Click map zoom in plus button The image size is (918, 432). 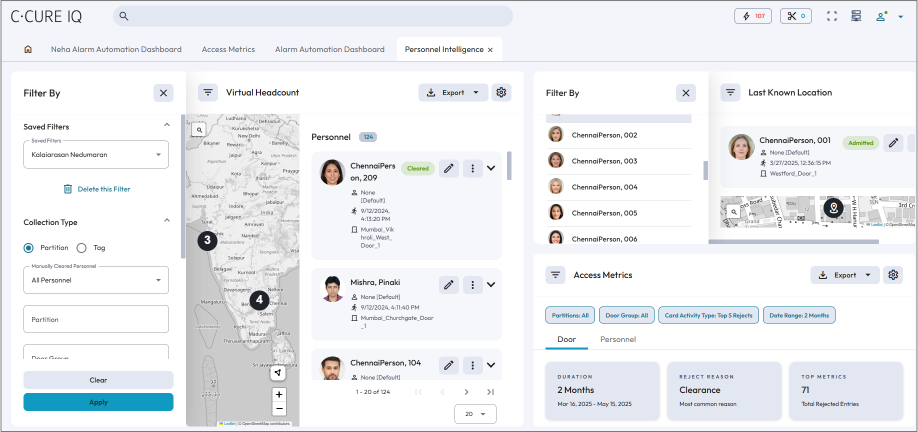[279, 394]
